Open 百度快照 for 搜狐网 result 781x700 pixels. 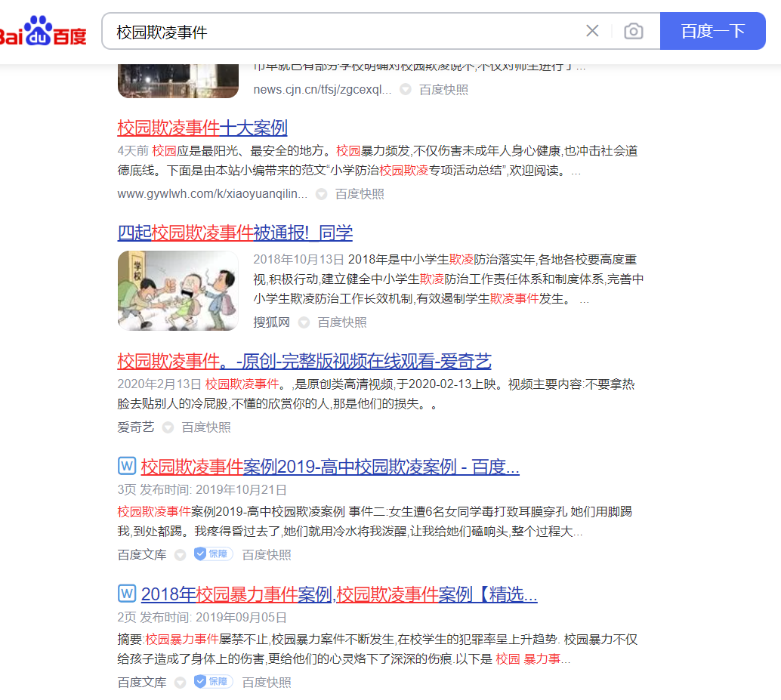342,322
